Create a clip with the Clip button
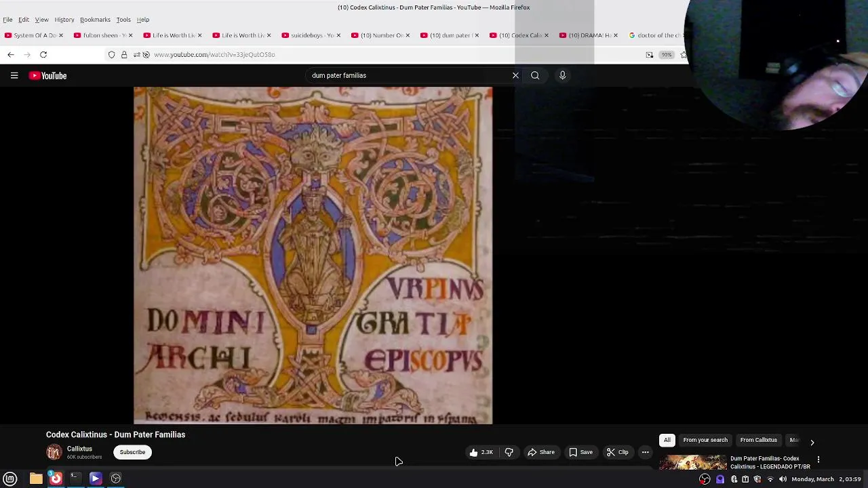 point(618,452)
